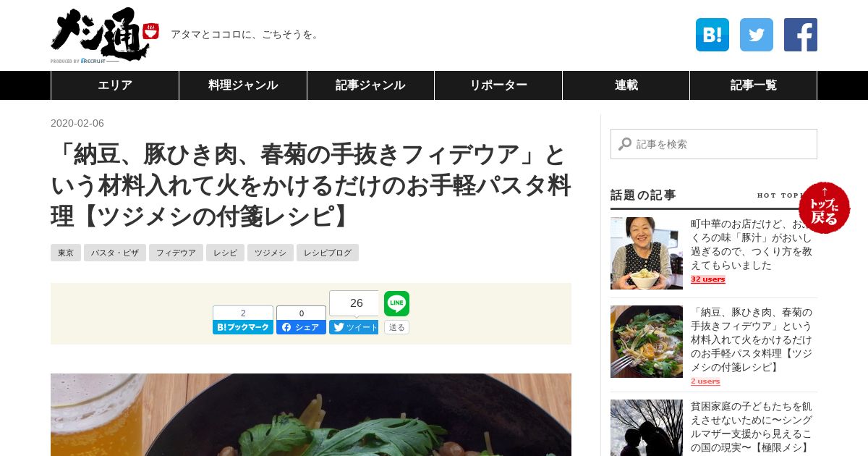The image size is (868, 456).
Task: Share via the green LINE icon
Action: [396, 303]
